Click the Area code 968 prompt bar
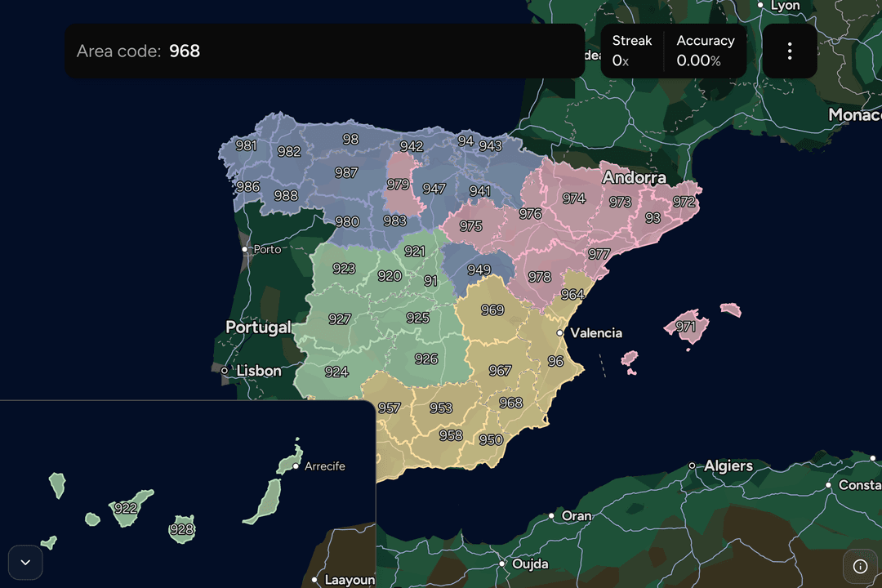Screen dimensions: 882x588 pyautogui.click(x=324, y=51)
